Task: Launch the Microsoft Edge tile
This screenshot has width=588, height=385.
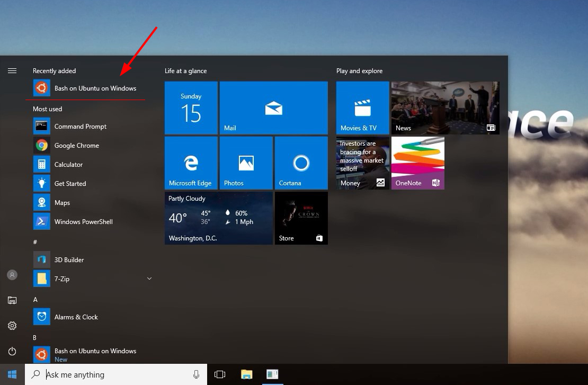Action: [x=191, y=163]
